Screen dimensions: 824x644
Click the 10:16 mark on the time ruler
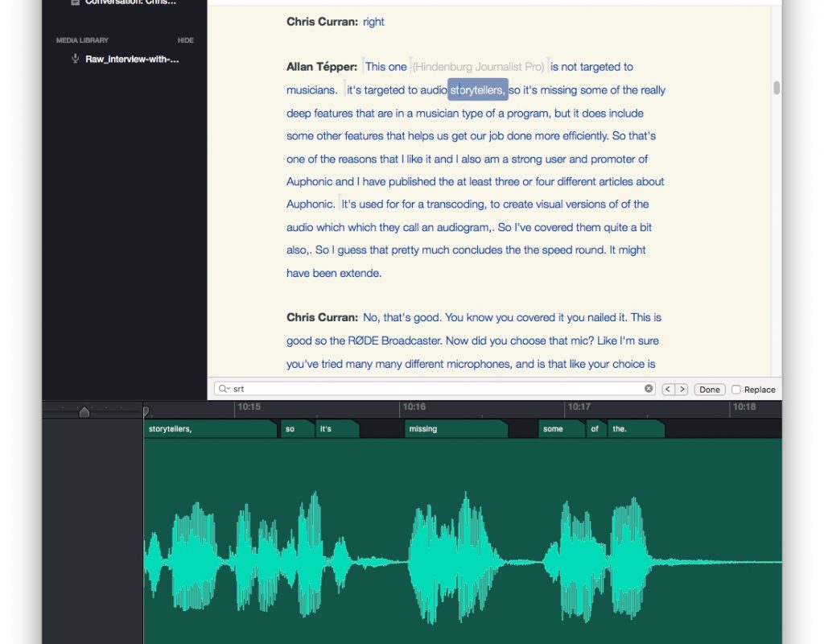(x=414, y=407)
